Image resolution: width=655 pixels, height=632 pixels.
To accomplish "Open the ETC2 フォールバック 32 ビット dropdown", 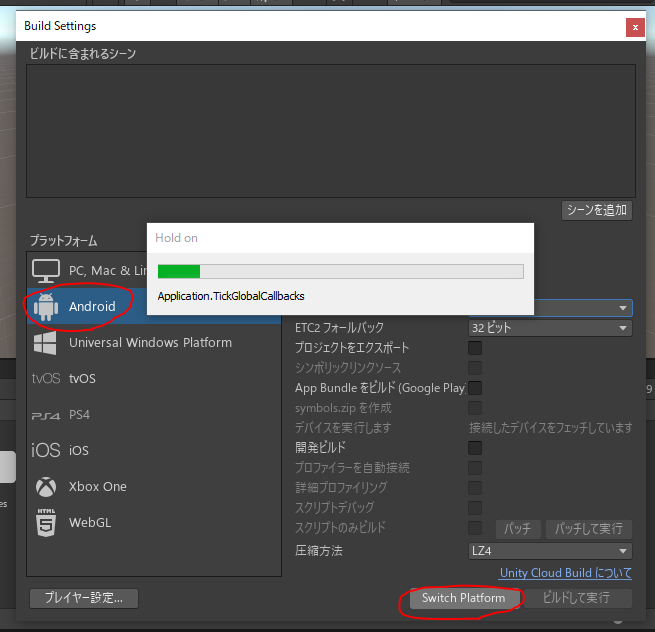I will pyautogui.click(x=550, y=328).
